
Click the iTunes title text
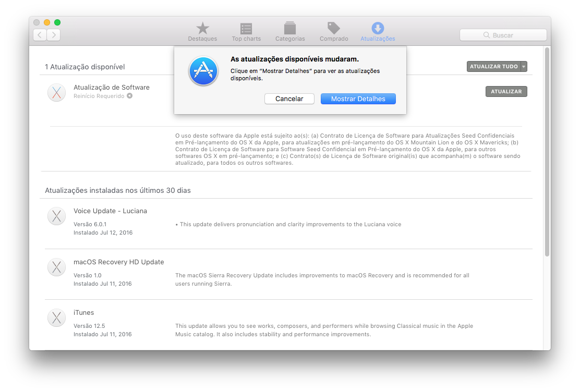click(83, 312)
